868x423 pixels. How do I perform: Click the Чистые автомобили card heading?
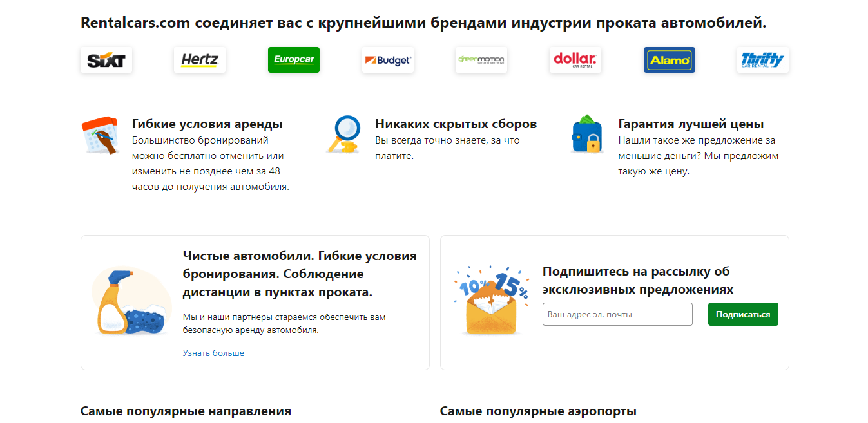coord(300,274)
